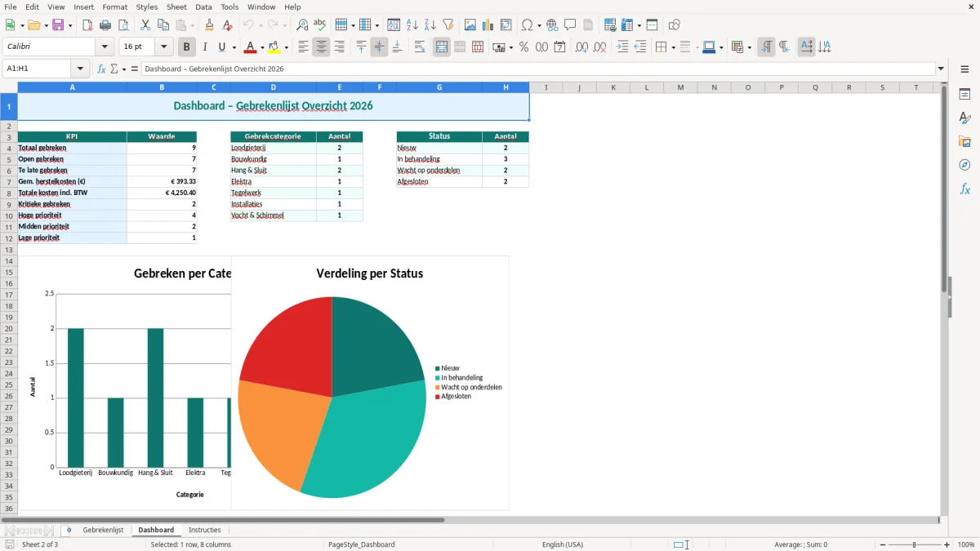The width and height of the screenshot is (980, 551).
Task: Cut selection with the scissors icon
Action: click(145, 25)
